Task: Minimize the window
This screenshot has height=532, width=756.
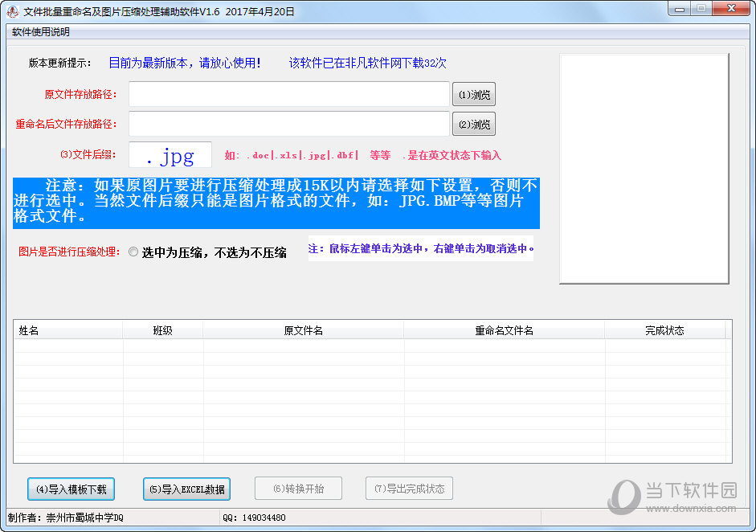Action: (x=680, y=9)
